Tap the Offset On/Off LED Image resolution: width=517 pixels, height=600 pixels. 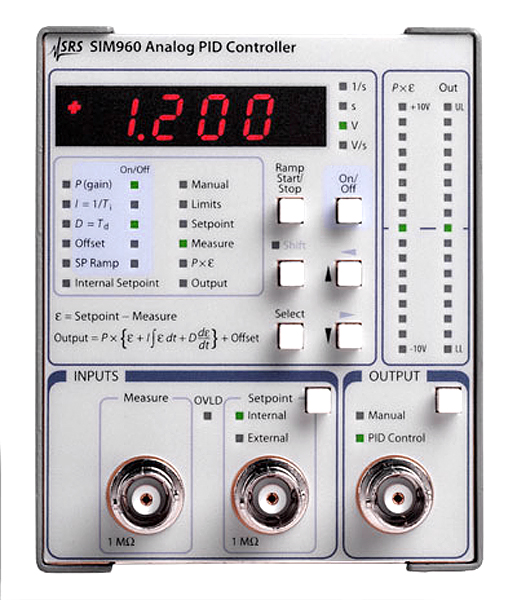134,243
